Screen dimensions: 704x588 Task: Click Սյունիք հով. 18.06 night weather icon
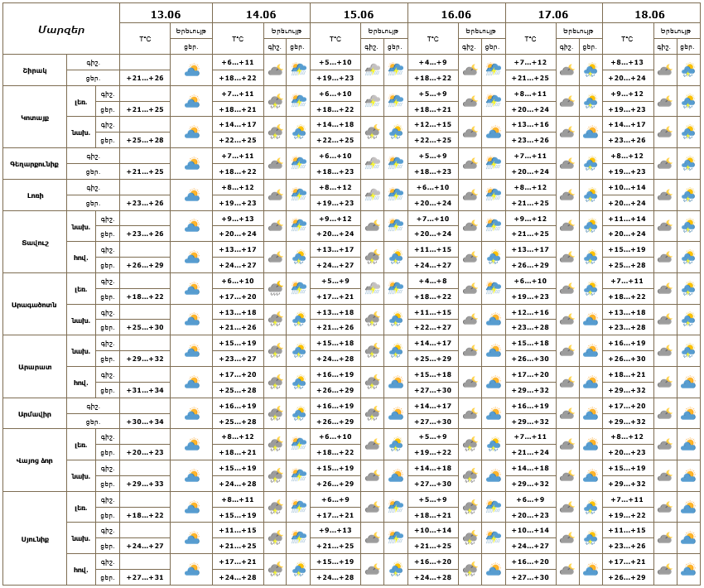[x=664, y=570]
